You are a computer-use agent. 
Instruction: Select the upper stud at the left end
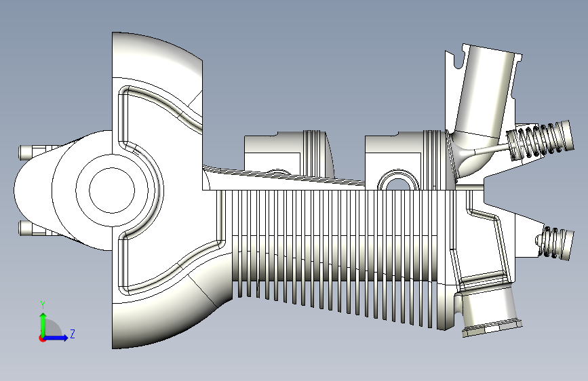(26, 152)
